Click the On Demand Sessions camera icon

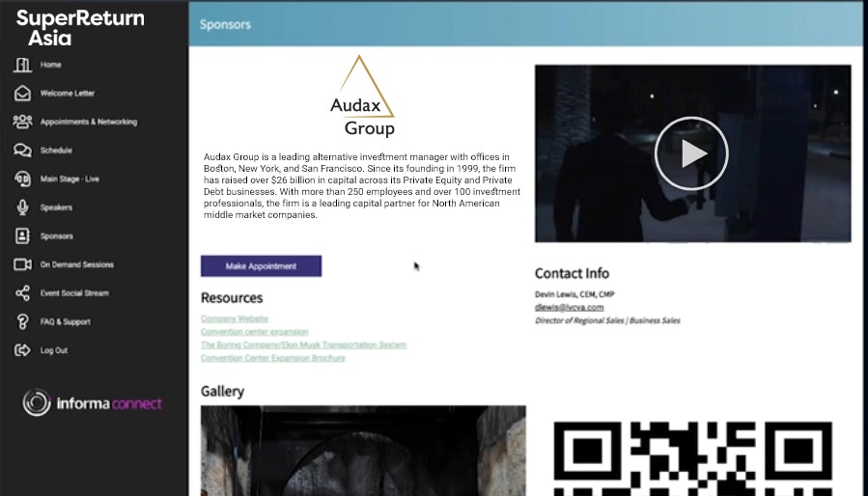coord(22,264)
